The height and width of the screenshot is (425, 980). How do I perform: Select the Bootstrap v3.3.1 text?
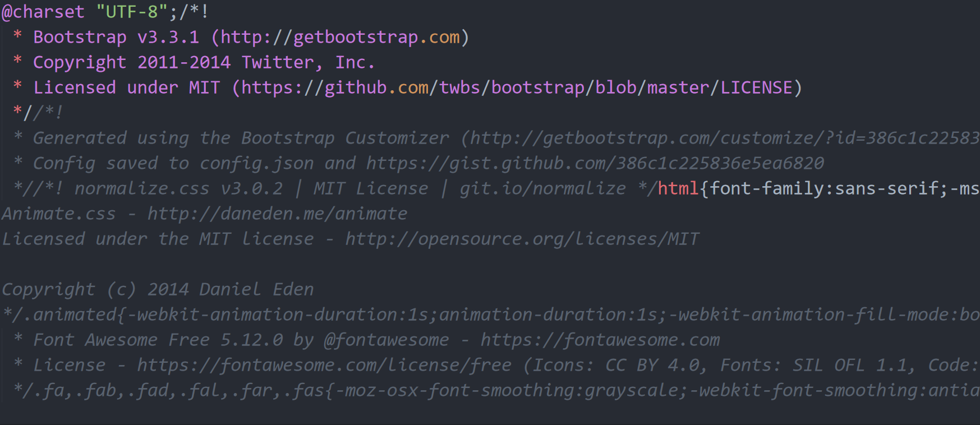pos(116,37)
